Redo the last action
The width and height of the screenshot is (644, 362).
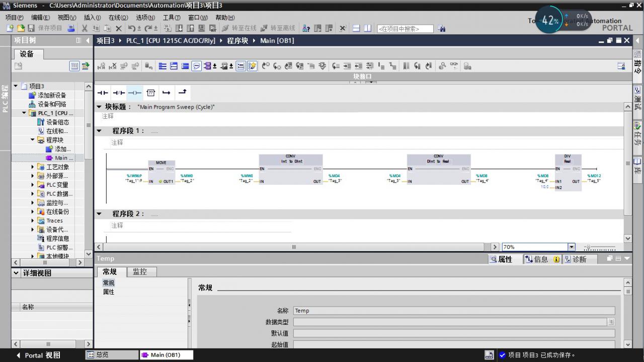click(x=149, y=29)
